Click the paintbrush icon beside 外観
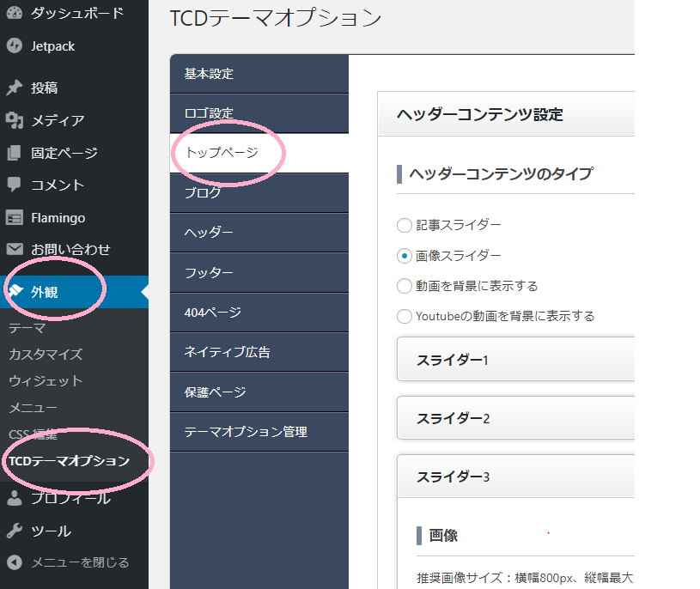 (x=15, y=291)
